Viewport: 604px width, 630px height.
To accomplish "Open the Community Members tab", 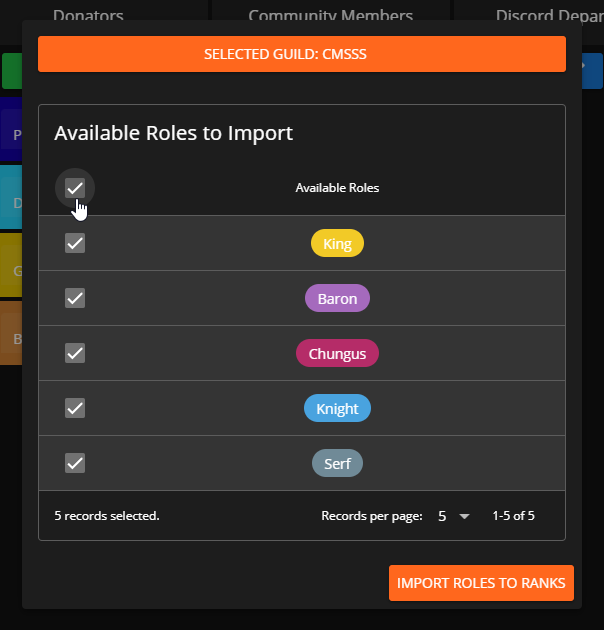I will 330,15.
